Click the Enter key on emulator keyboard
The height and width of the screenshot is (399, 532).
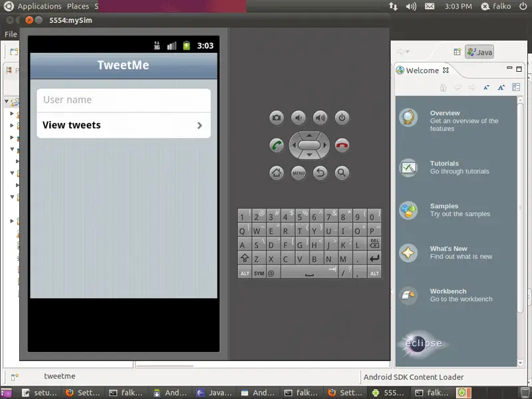(374, 258)
